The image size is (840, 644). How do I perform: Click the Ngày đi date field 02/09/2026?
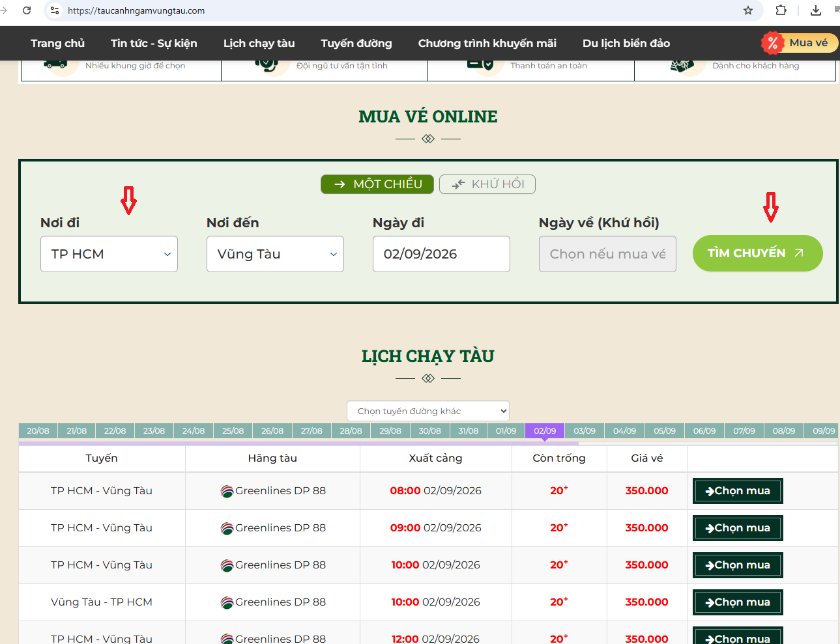pyautogui.click(x=441, y=254)
